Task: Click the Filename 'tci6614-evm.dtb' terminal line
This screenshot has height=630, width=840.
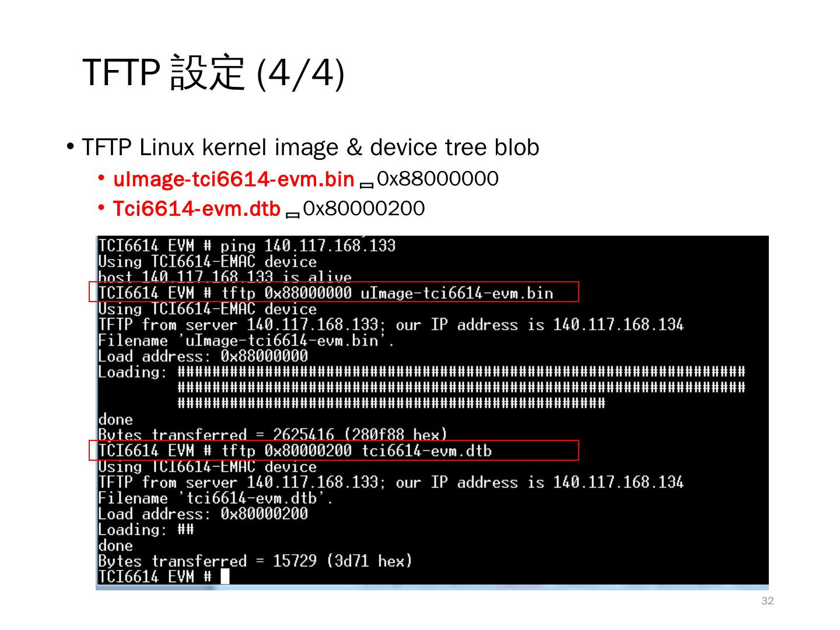Action: 216,498
